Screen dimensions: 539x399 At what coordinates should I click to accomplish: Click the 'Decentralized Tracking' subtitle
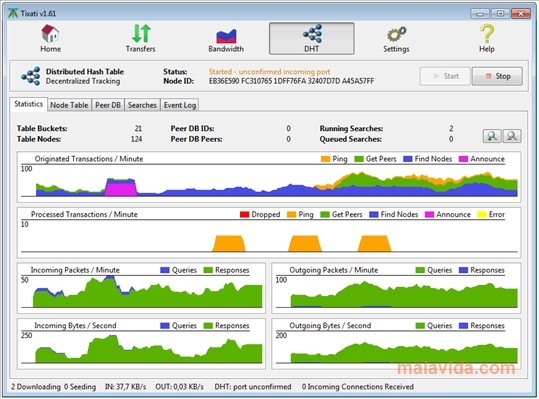click(83, 81)
